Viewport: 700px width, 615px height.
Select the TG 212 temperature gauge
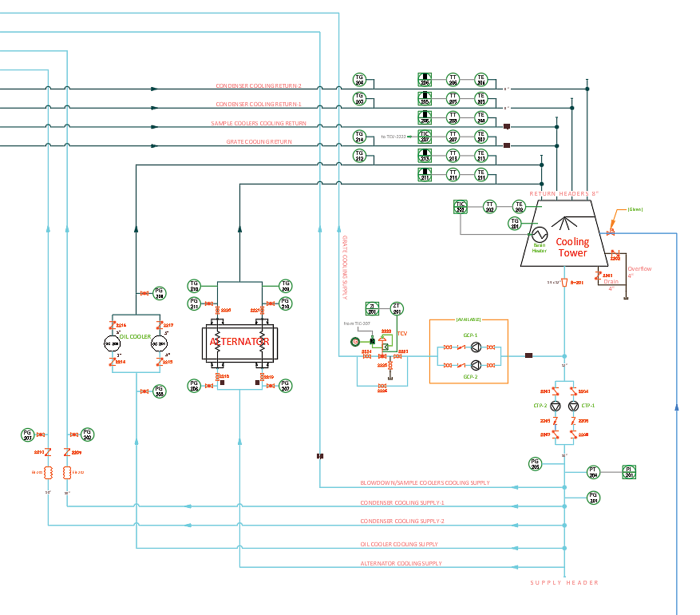tap(359, 156)
